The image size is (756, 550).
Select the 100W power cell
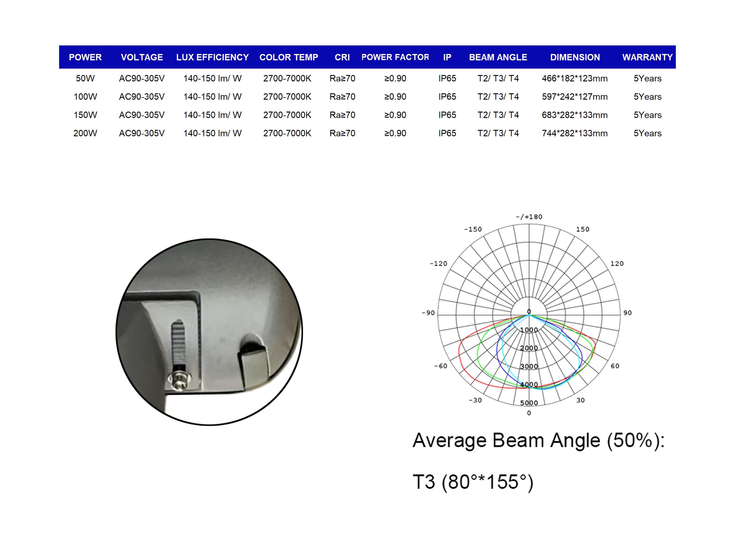[x=85, y=97]
